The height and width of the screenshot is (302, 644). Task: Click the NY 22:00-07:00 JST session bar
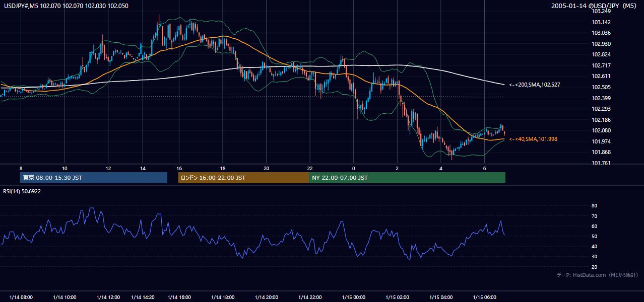click(x=407, y=178)
